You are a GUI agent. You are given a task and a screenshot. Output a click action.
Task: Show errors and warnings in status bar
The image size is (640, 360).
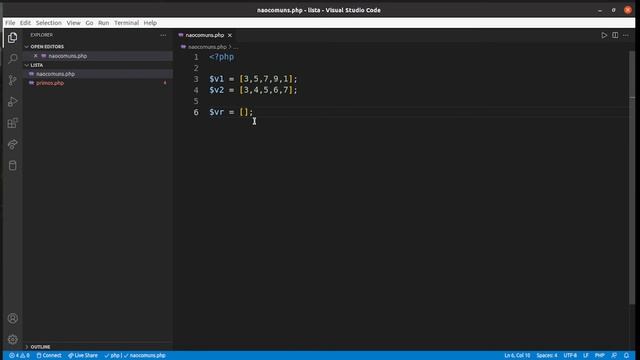[19, 356]
